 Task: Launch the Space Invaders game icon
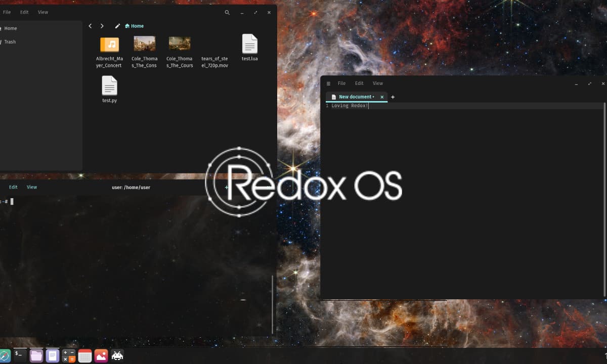117,355
